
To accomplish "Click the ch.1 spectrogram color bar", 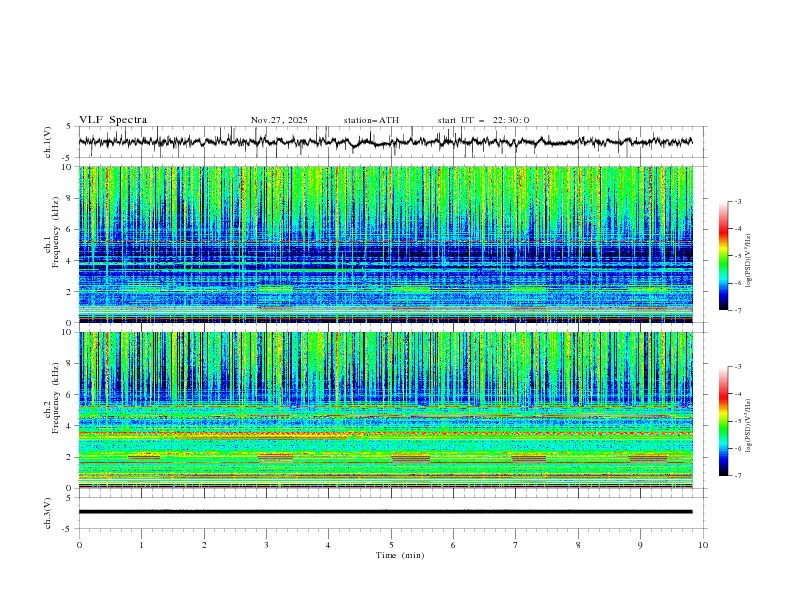I will click(724, 256).
